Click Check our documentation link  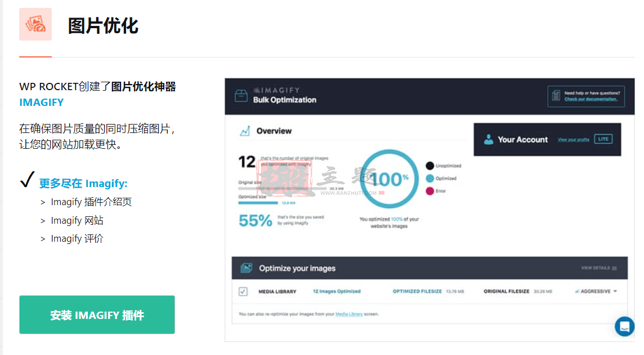(591, 99)
